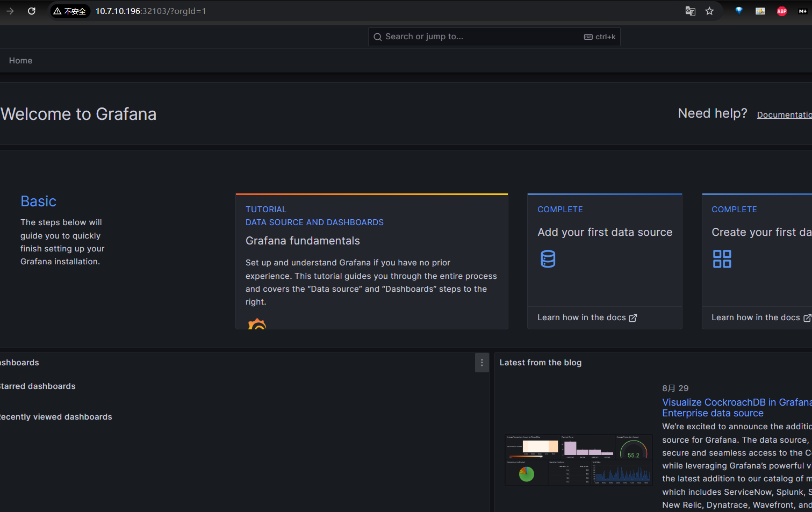Open the blue gem browser extension
Viewport: 812px width, 512px height.
[x=739, y=11]
